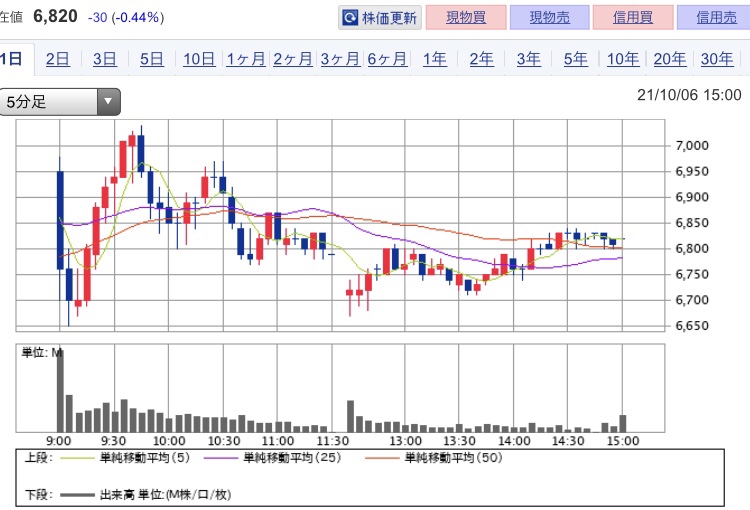This screenshot has width=750, height=510.
Task: Open the 5分足 candle interval dropdown
Action: coord(60,101)
